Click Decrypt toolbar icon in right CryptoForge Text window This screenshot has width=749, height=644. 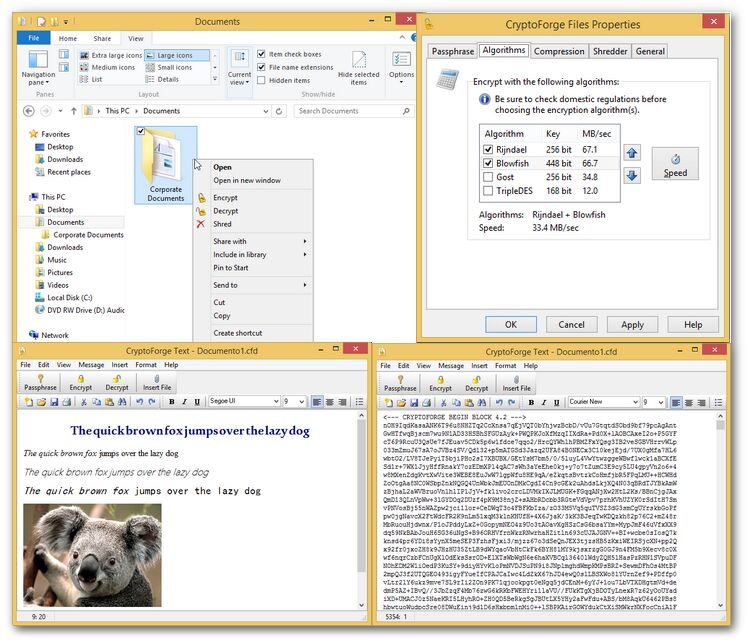pyautogui.click(x=477, y=380)
